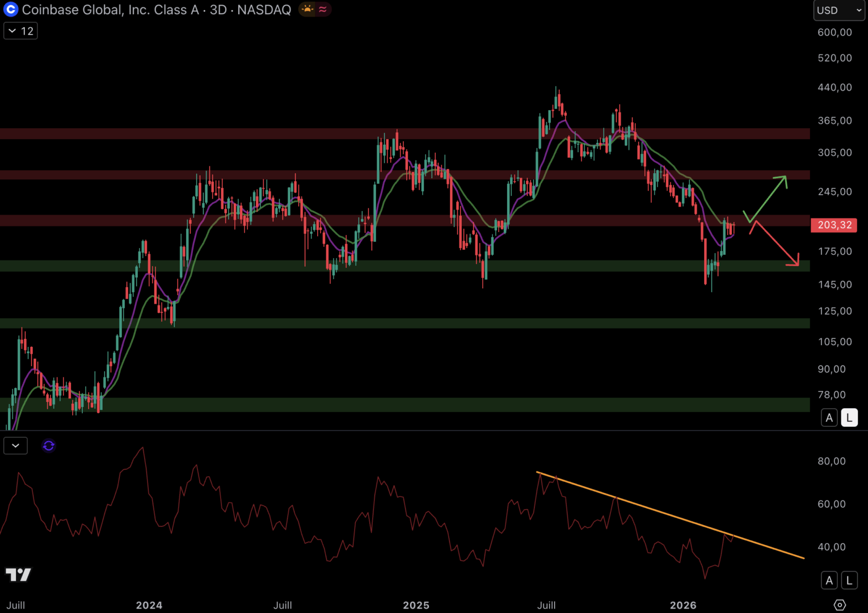Open chart settings via the hexagon gear icon

[x=840, y=605]
